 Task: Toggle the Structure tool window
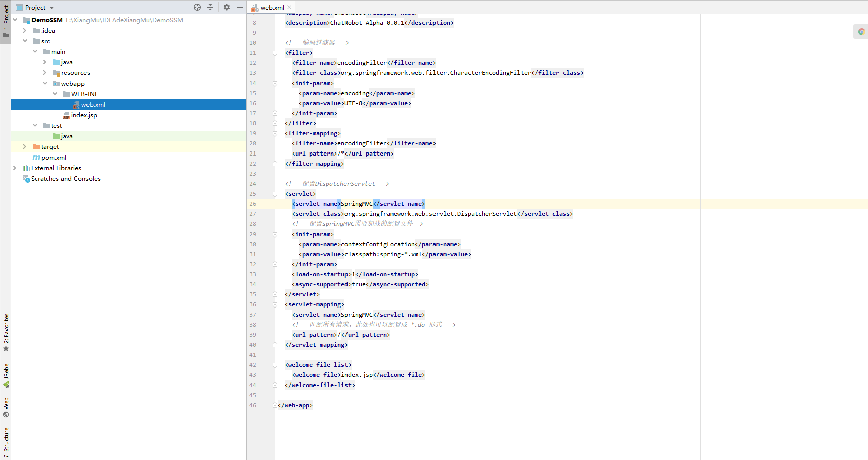tap(6, 442)
